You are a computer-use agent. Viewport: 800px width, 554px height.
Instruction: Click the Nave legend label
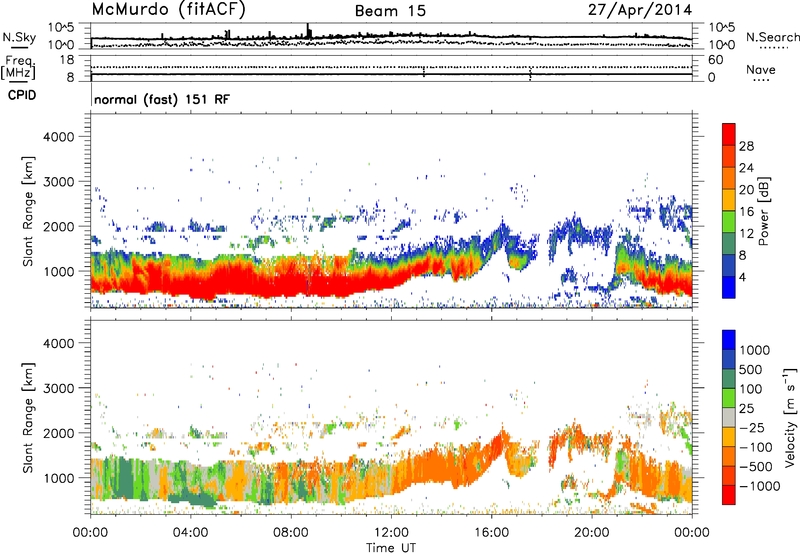761,69
